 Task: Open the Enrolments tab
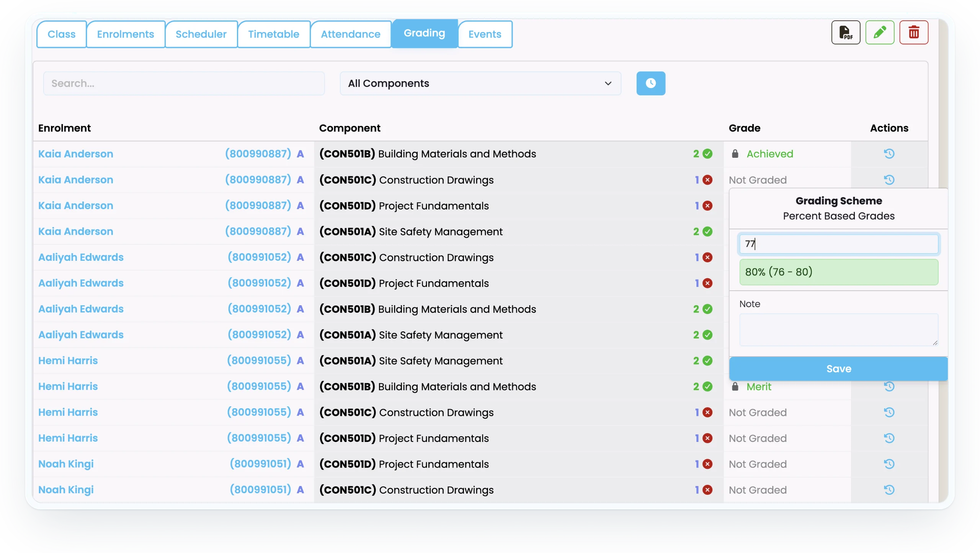126,34
